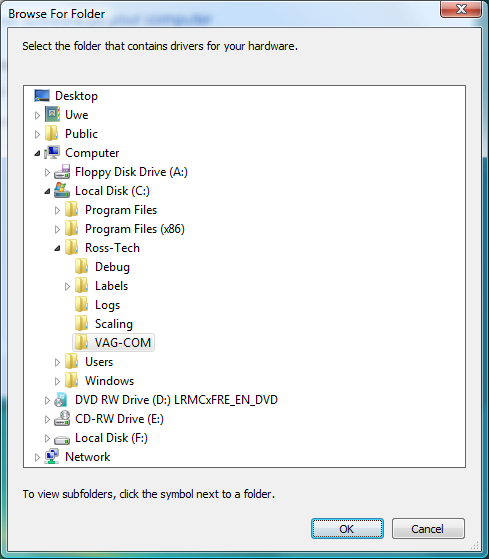Select the Debug folder
489x559 pixels.
103,267
